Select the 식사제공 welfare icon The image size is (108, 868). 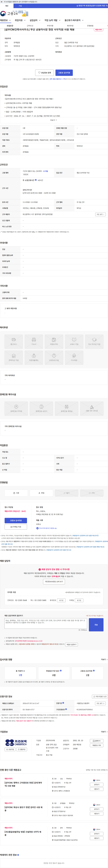tap(74, 357)
